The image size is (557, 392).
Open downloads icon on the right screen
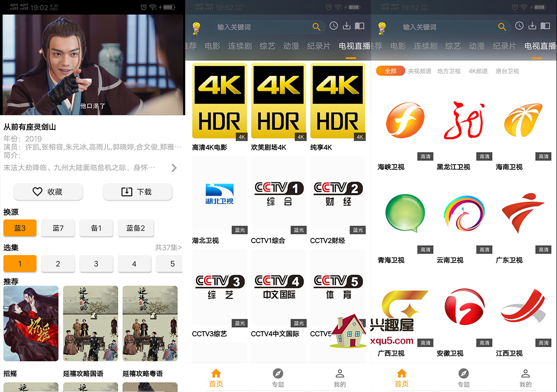pos(532,26)
